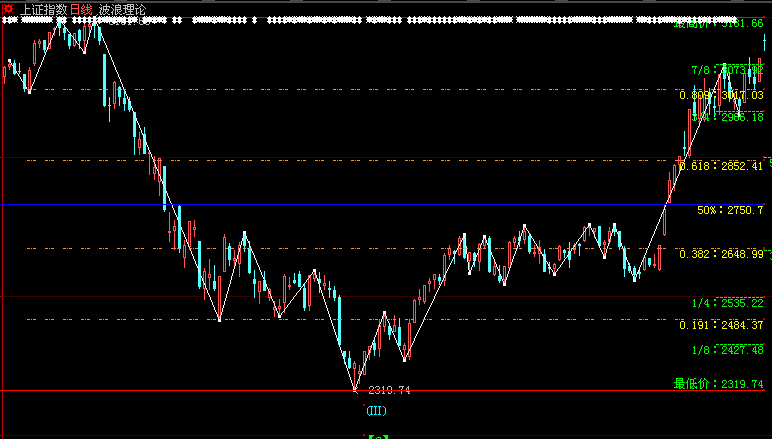Viewport: 772px width, 439px height.
Task: Select the 50% level label 2750.7
Action: [x=730, y=211]
